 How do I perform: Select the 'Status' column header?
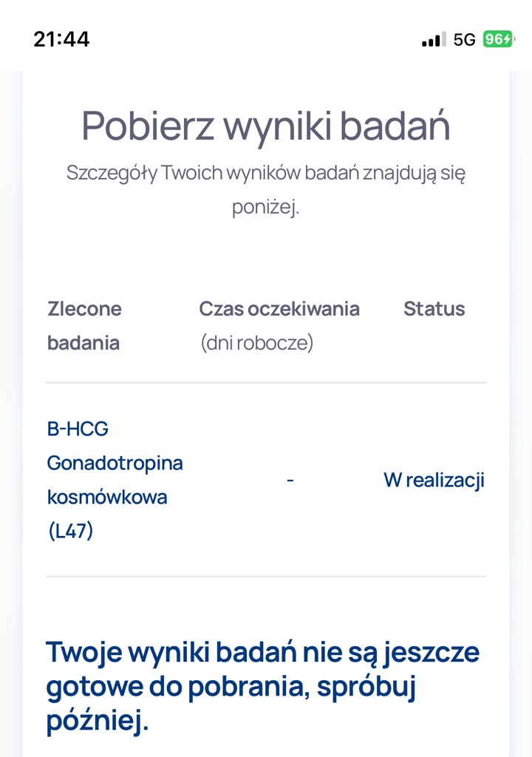[434, 308]
